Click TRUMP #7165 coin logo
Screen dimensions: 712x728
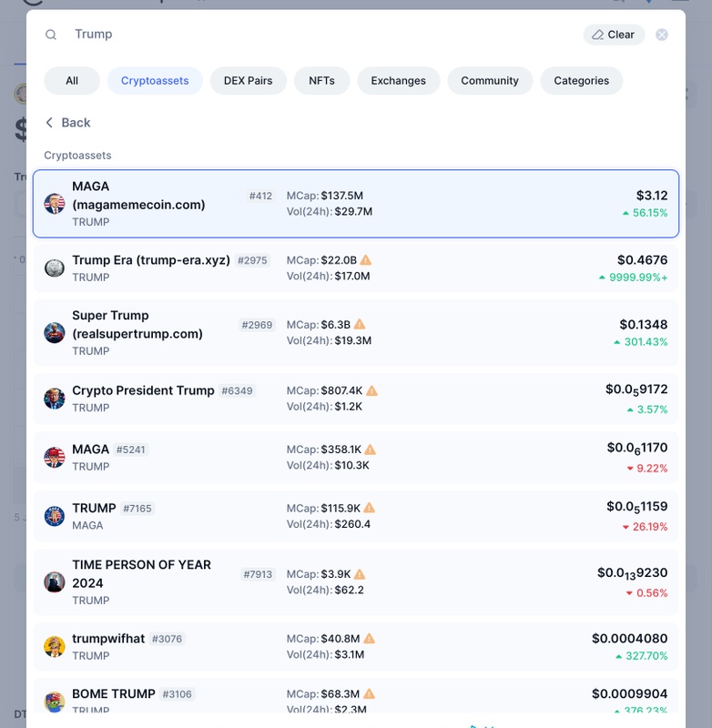(x=55, y=516)
